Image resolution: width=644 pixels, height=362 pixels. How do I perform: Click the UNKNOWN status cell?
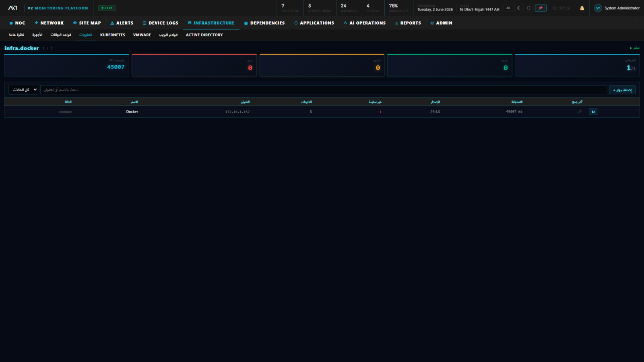point(65,112)
